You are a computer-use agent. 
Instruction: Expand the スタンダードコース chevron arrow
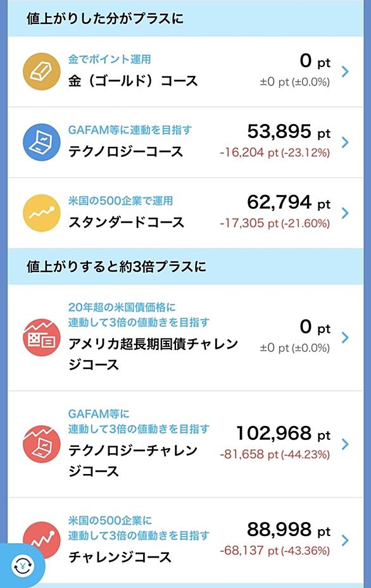point(346,213)
